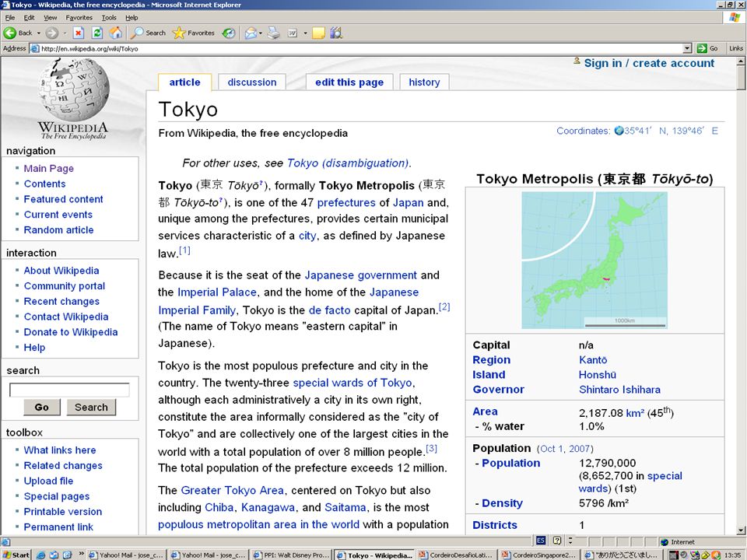Go to the Home page icon
747x560 pixels.
[115, 33]
